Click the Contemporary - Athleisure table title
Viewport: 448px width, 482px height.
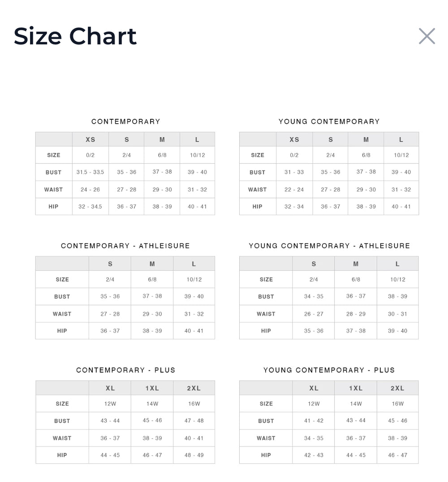click(125, 246)
